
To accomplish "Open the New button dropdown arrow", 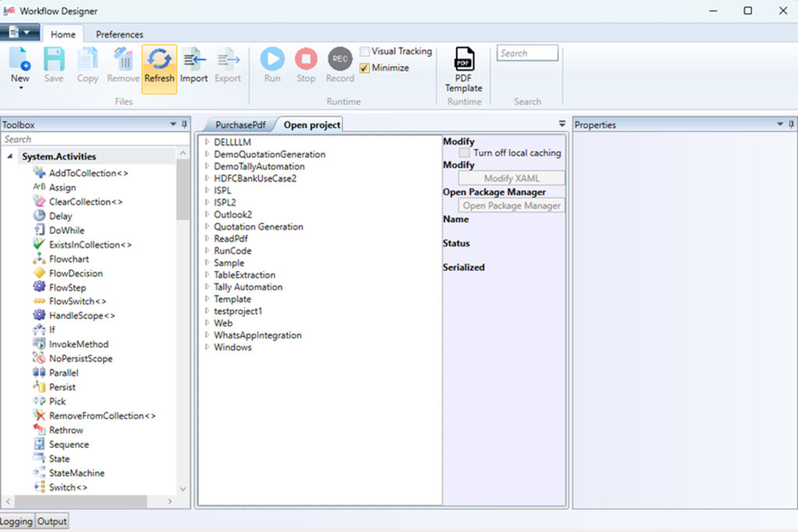I will click(x=21, y=88).
